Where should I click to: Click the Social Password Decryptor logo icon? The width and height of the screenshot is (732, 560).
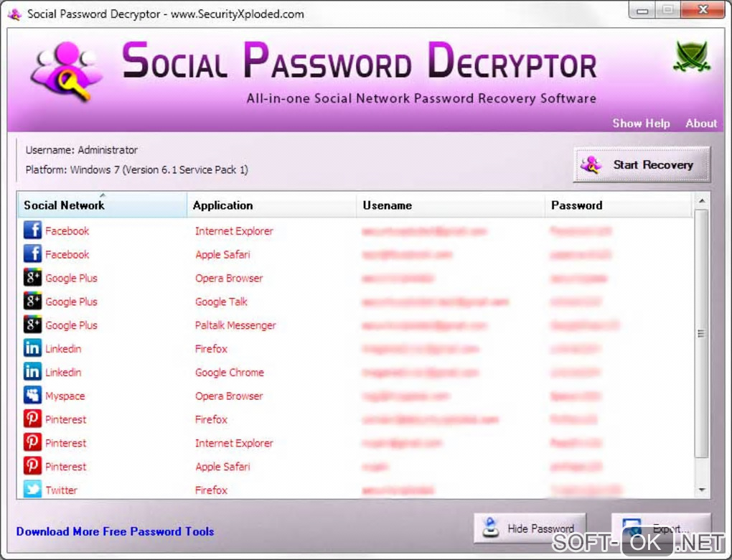coord(65,72)
